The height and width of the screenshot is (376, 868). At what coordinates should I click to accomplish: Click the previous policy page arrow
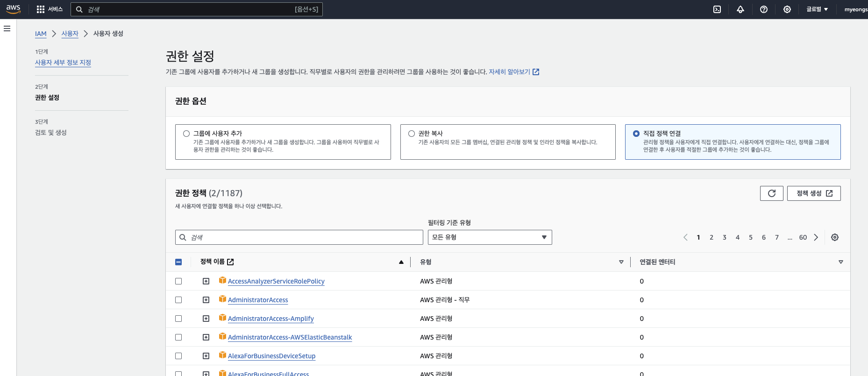(x=685, y=237)
